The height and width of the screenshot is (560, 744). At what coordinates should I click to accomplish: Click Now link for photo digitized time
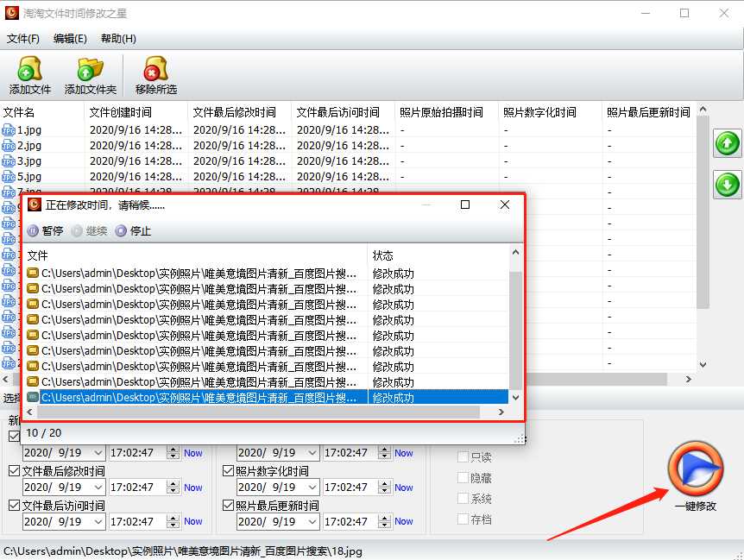pos(404,488)
